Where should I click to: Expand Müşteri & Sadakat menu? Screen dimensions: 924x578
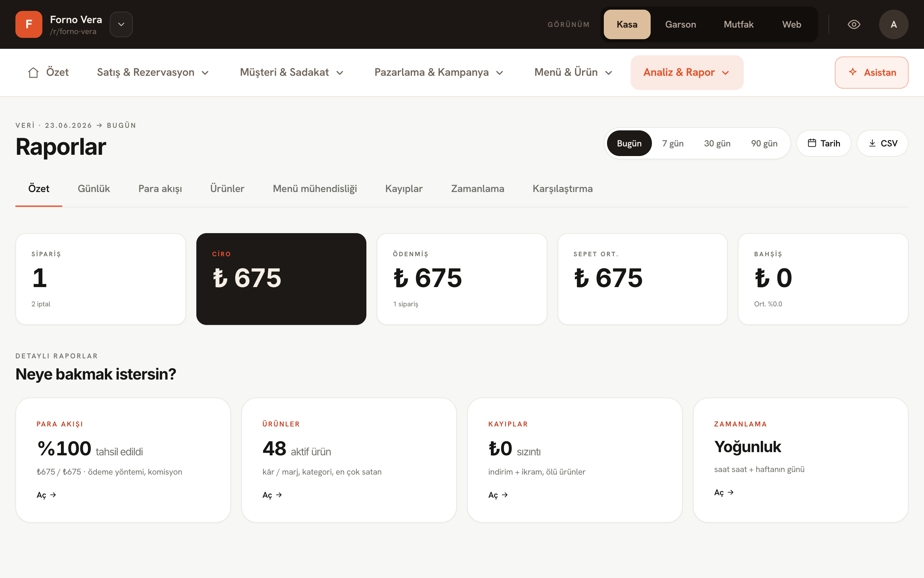[292, 72]
